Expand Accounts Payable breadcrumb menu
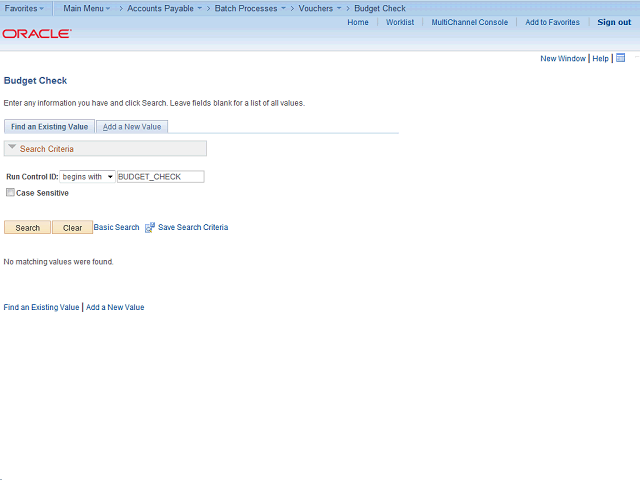 pyautogui.click(x=164, y=8)
